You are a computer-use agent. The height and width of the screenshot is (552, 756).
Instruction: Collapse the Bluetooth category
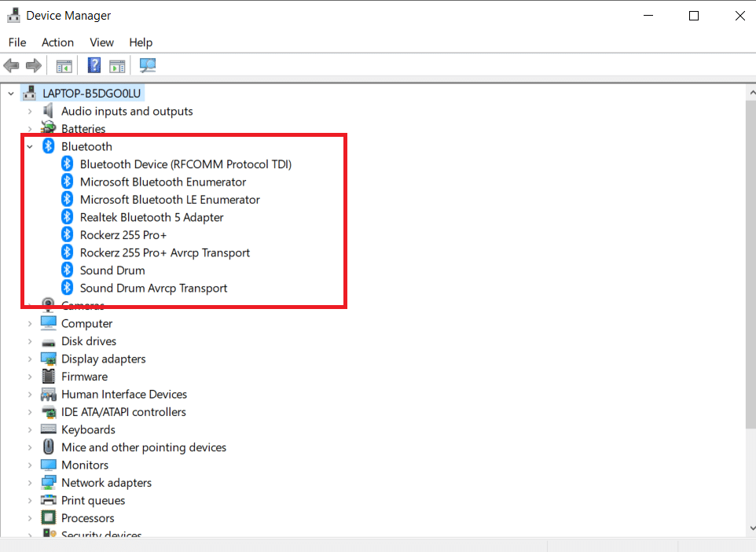click(x=30, y=146)
